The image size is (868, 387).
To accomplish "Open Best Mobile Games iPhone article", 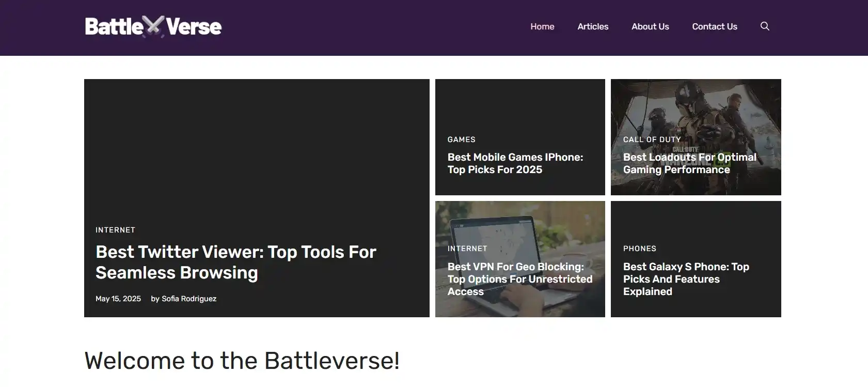I will pyautogui.click(x=515, y=163).
